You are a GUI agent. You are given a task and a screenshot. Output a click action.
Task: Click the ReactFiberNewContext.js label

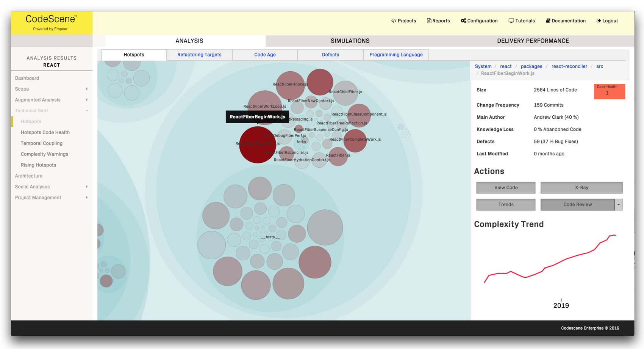tap(311, 101)
